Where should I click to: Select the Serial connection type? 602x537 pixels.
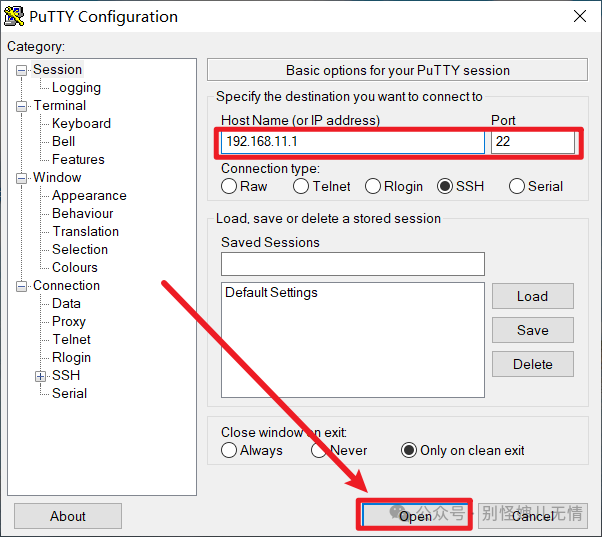point(517,186)
